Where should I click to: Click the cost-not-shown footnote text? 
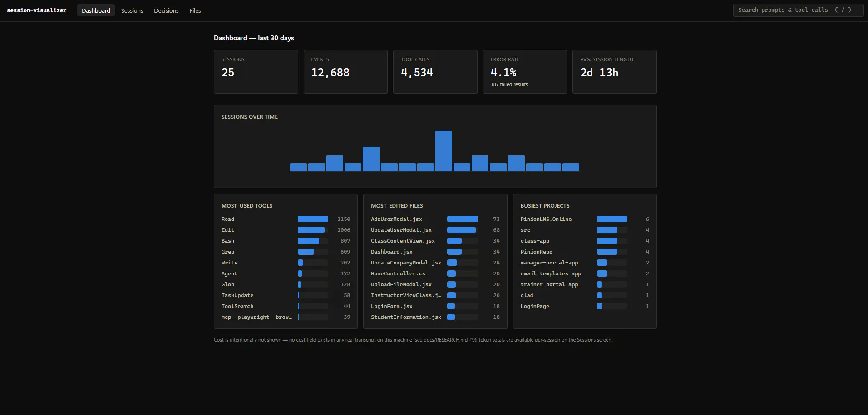coord(413,340)
